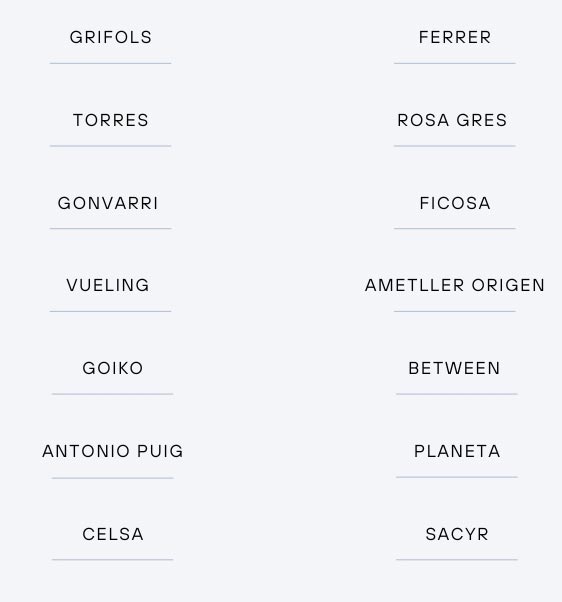Viewport: 562px width, 602px height.
Task: Click the underline below VUELING
Action: (x=111, y=311)
